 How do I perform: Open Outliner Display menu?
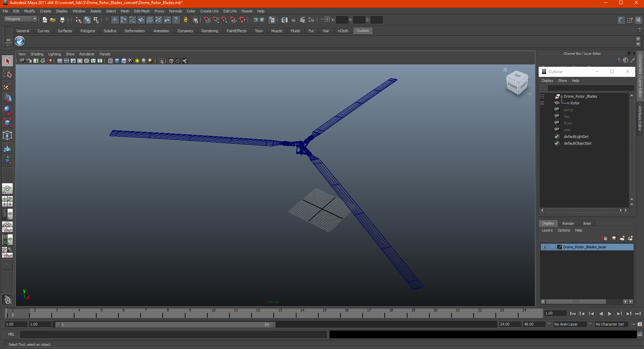click(x=547, y=81)
